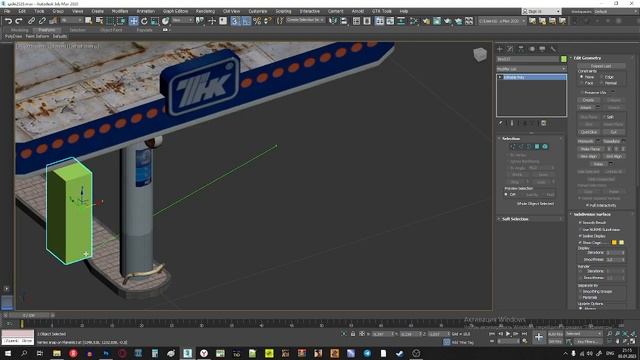Select the Vertex sub-object level icon
Screen dimensions: 640x360
point(513,147)
